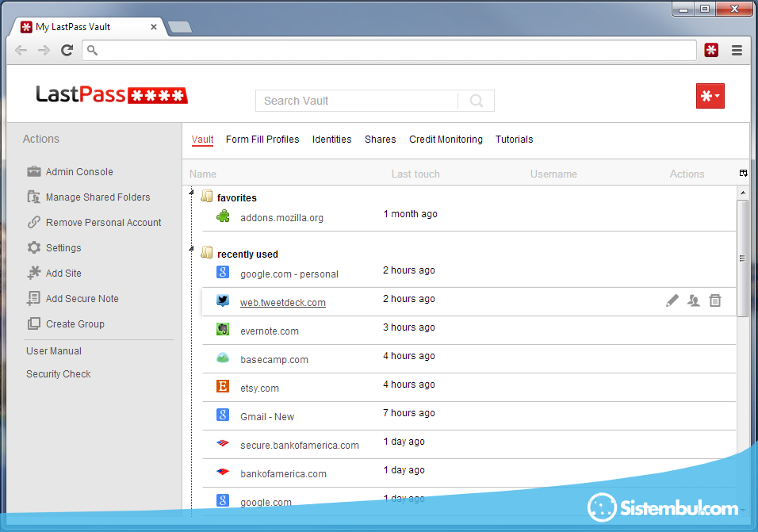Edit web.tweetdeck.com with pencil icon
The image size is (758, 532).
tap(672, 300)
